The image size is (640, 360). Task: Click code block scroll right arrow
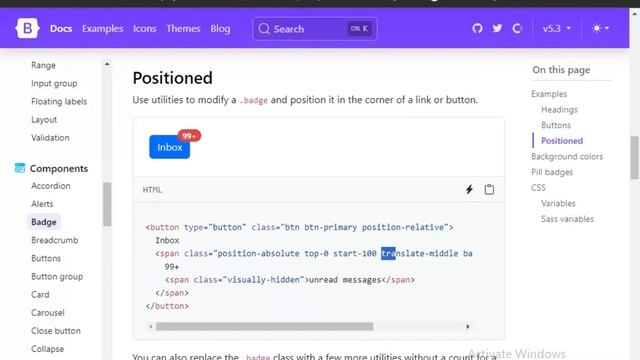click(x=468, y=327)
